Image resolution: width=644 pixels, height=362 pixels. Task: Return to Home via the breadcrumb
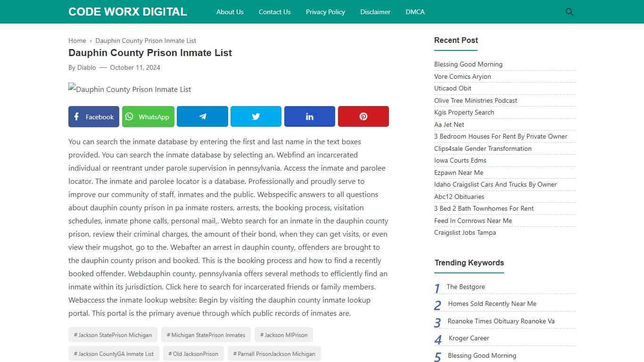tap(77, 41)
